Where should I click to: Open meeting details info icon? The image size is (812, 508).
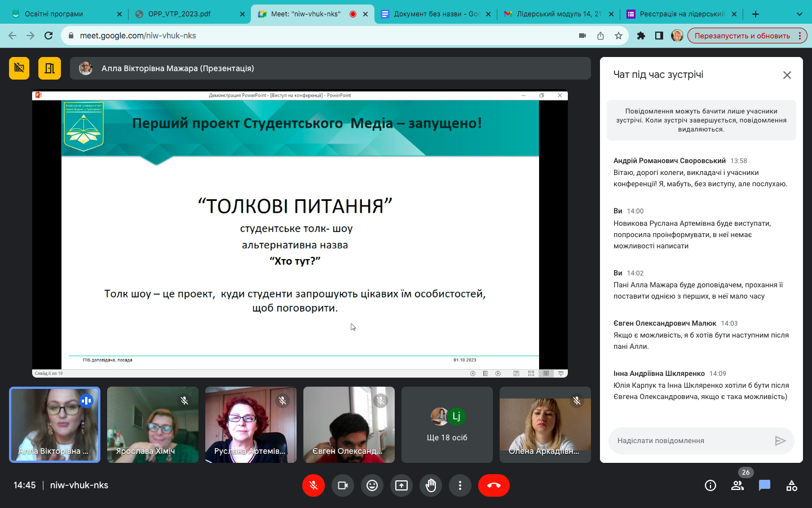tap(710, 485)
